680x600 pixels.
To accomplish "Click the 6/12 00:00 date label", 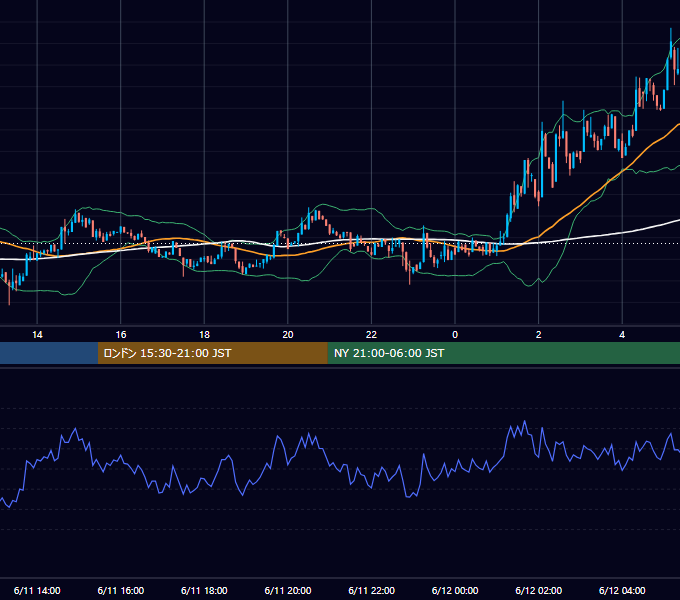I will (x=455, y=590).
